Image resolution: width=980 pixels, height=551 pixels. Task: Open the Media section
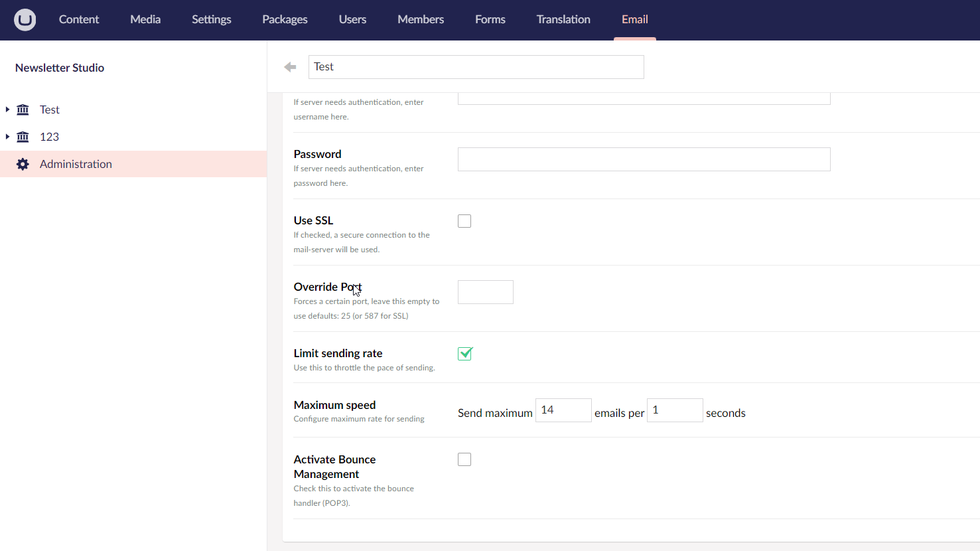coord(145,19)
